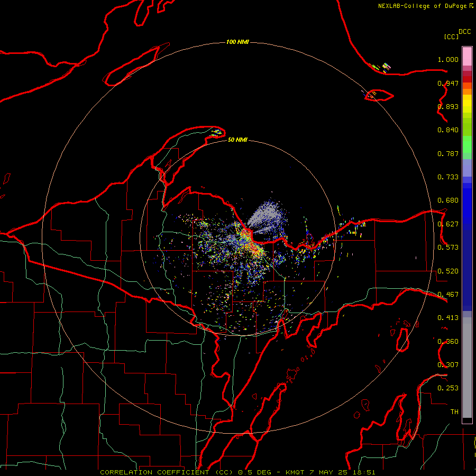The height and width of the screenshot is (476, 476).
Task: Click the TH threshold label on scale
Action: [x=454, y=412]
